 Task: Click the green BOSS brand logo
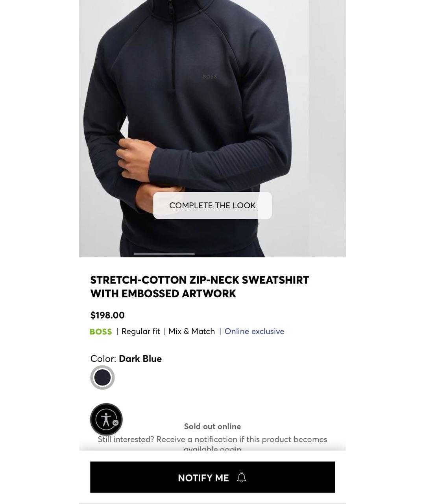click(101, 332)
